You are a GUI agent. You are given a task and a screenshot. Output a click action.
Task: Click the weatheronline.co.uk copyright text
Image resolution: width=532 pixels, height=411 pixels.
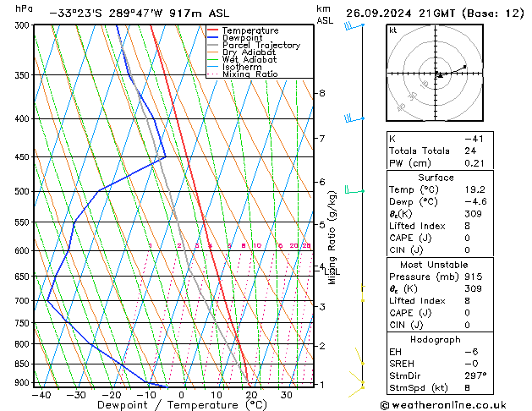pyautogui.click(x=443, y=405)
